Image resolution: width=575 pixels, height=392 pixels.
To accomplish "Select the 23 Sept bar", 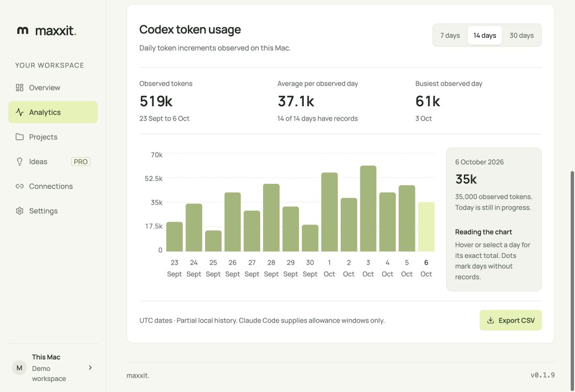I will pyautogui.click(x=174, y=236).
